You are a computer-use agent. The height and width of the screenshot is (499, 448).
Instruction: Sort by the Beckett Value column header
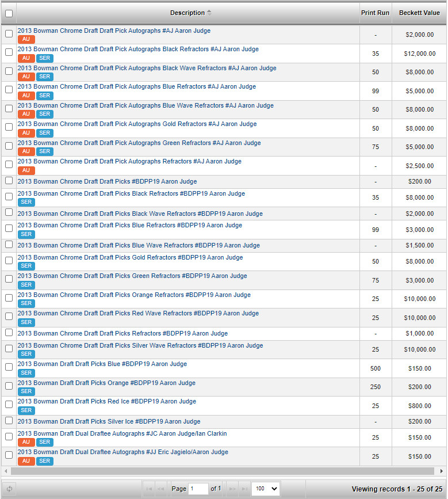point(419,13)
